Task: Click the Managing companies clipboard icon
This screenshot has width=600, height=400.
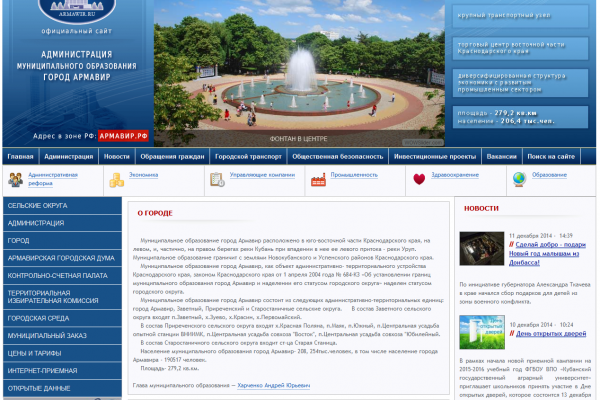Action: pyautogui.click(x=217, y=180)
